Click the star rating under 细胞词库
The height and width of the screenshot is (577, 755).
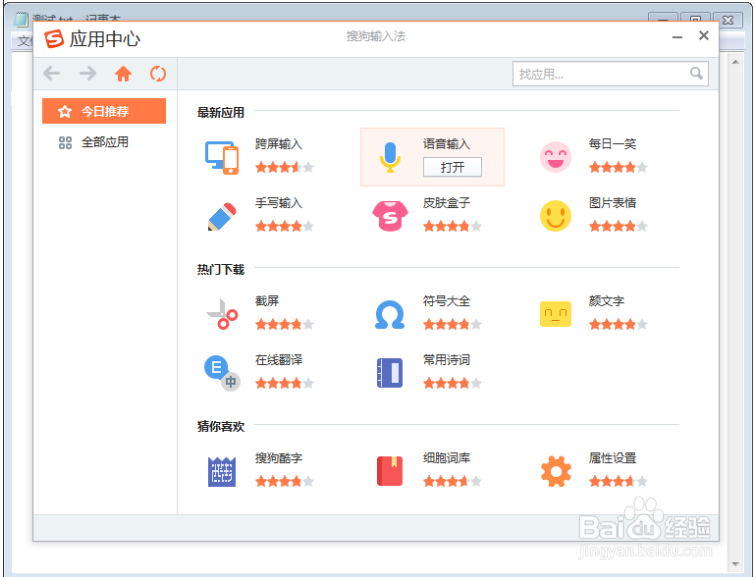452,481
